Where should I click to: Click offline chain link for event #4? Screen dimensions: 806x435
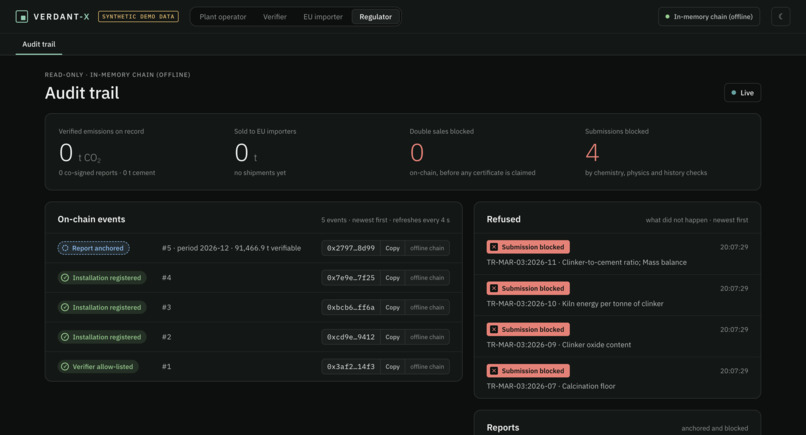click(427, 278)
